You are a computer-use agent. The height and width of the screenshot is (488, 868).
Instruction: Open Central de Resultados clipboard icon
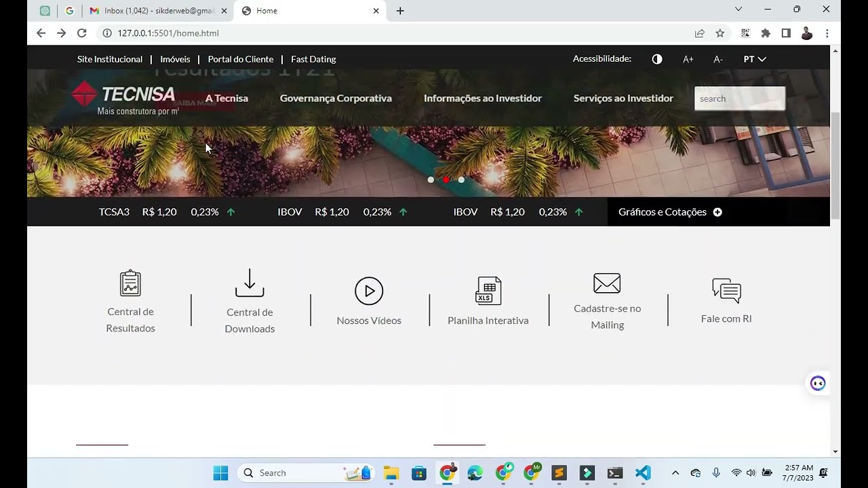pyautogui.click(x=130, y=283)
